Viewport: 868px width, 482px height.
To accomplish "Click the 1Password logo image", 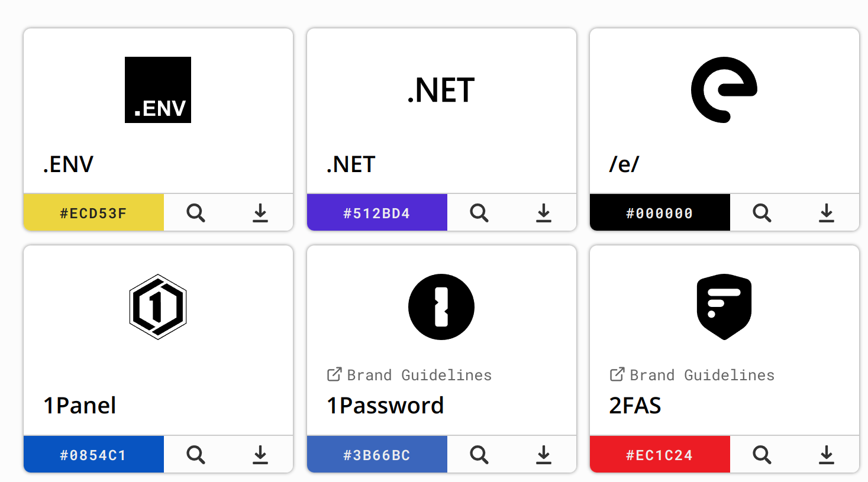I will coord(441,307).
